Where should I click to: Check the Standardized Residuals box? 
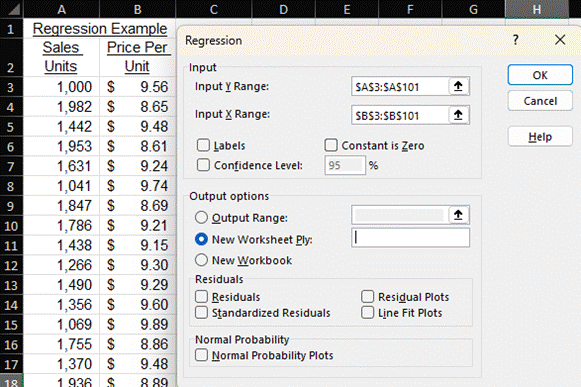(201, 312)
